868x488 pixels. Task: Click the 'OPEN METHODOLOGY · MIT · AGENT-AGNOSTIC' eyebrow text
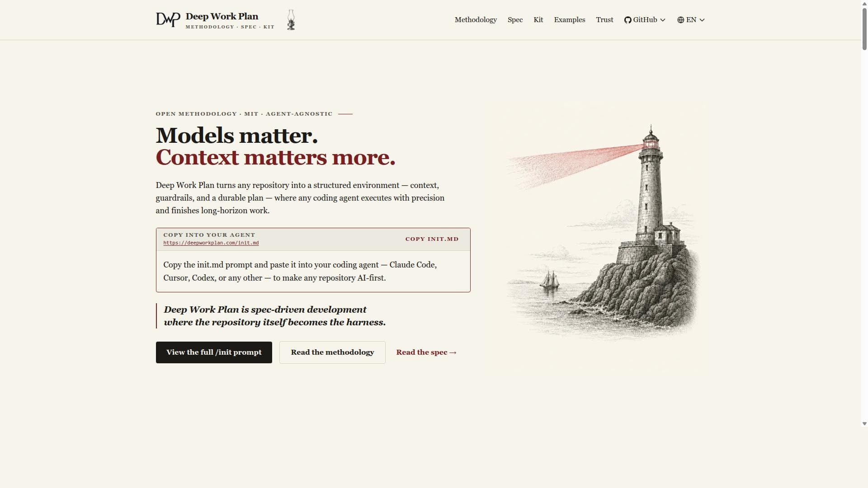click(x=244, y=114)
